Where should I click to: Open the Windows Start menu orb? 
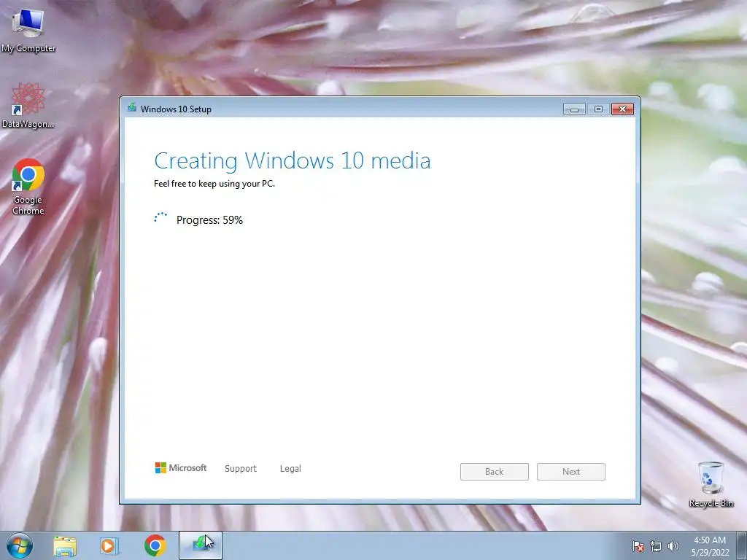pos(20,545)
